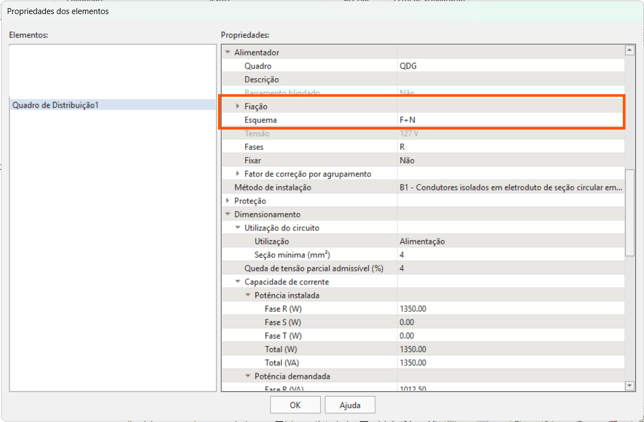The image size is (644, 422).
Task: Edit the Queda de tensão parcial admissível value
Action: click(x=510, y=268)
